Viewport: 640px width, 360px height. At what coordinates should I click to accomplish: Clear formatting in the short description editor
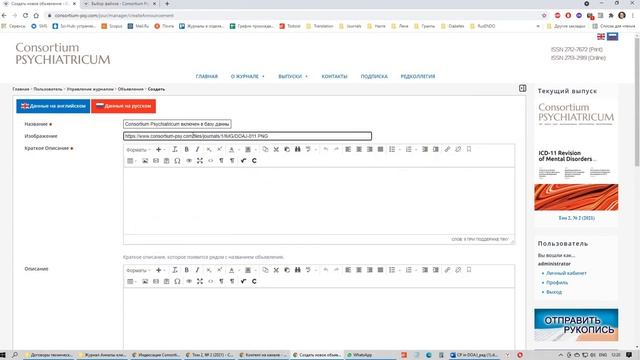click(175, 149)
